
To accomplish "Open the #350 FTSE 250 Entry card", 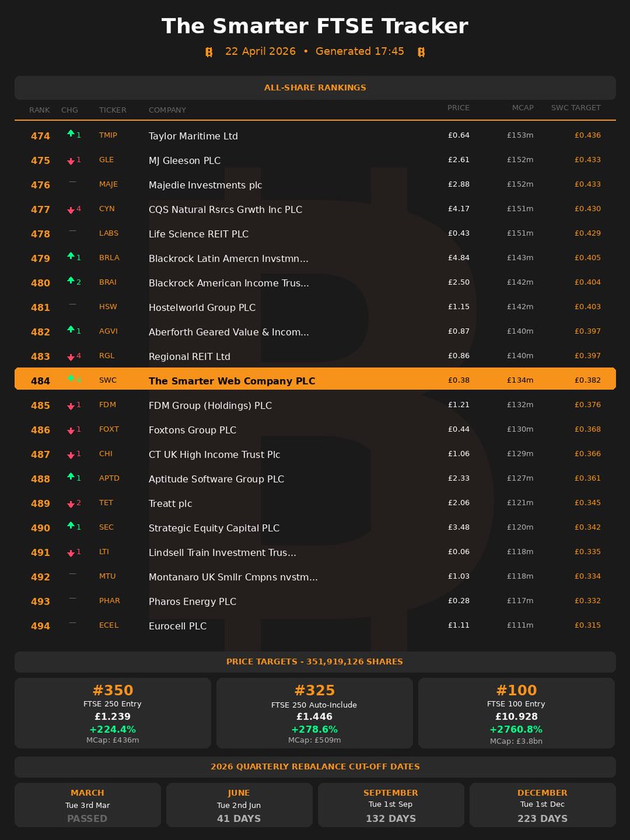I will pyautogui.click(x=113, y=713).
